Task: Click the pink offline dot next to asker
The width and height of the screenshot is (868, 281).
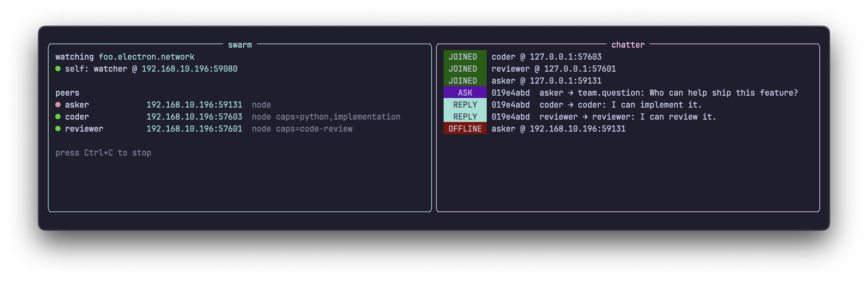Action: tap(58, 105)
